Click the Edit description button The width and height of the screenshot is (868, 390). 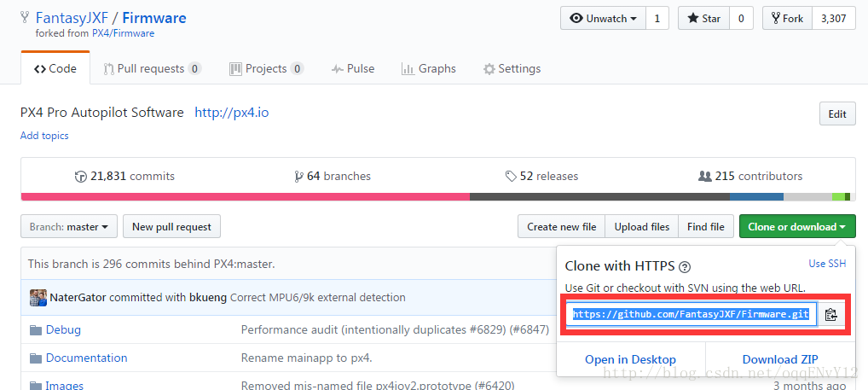coord(837,114)
